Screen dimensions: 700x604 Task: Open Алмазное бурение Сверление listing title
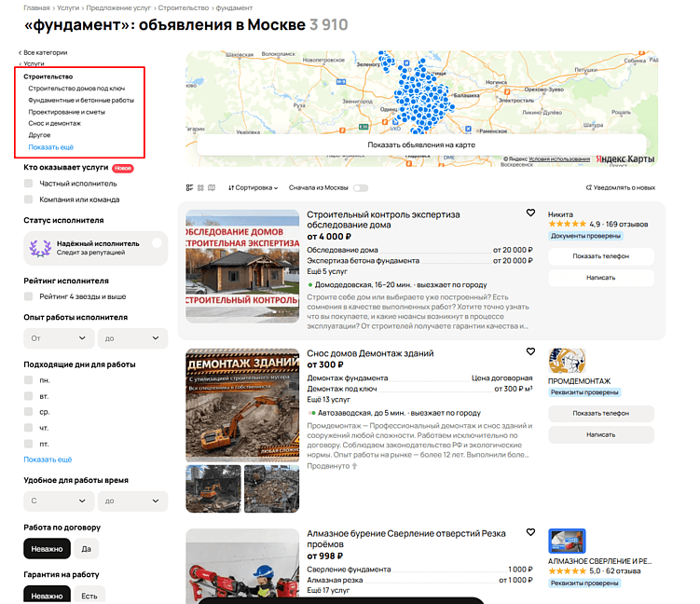click(406, 539)
